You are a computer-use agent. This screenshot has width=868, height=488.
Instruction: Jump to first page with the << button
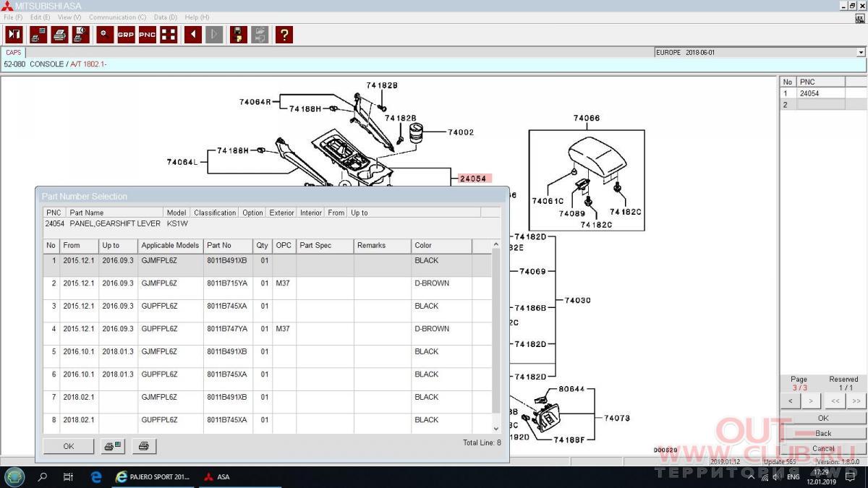coord(835,401)
